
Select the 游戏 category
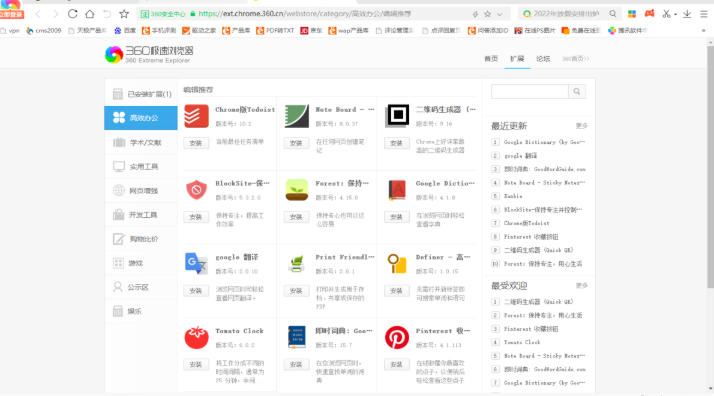[x=141, y=263]
